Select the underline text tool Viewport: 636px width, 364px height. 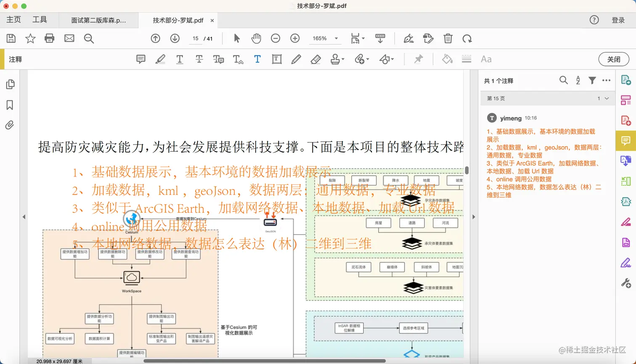180,59
